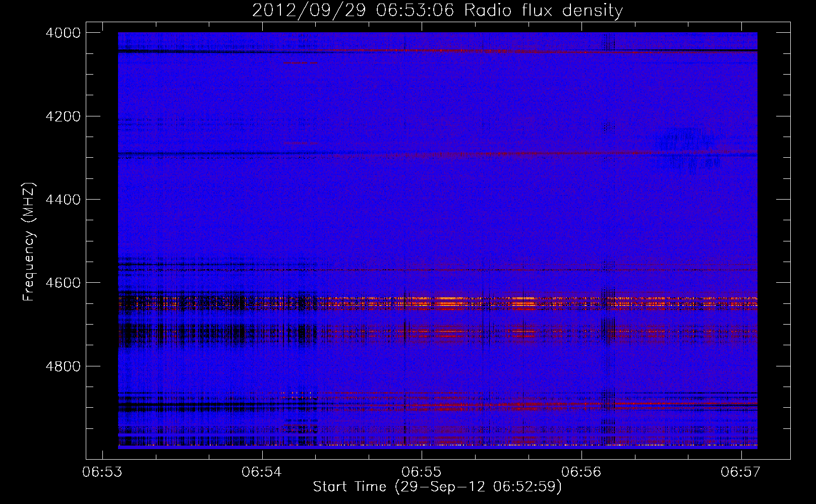Click the "Frequency (MHZ)" y-axis label
Viewport: 816px width, 504px height.
click(x=29, y=242)
